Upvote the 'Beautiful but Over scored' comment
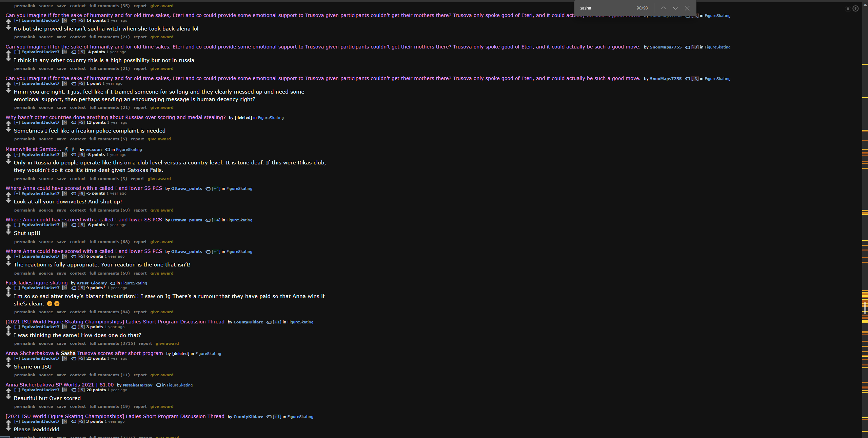 pyautogui.click(x=8, y=391)
